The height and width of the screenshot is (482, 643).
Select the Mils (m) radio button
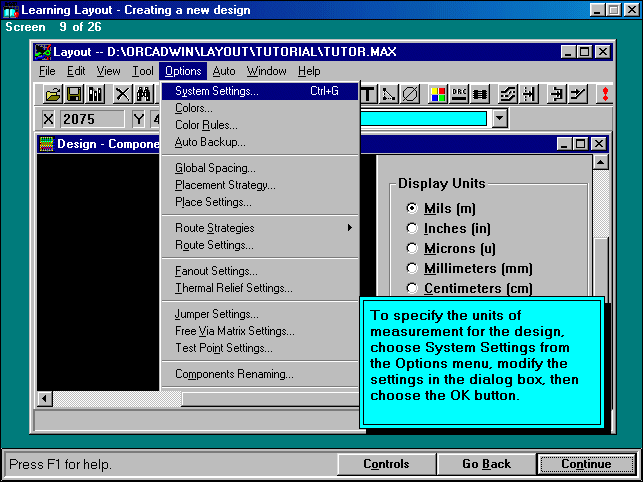(412, 208)
